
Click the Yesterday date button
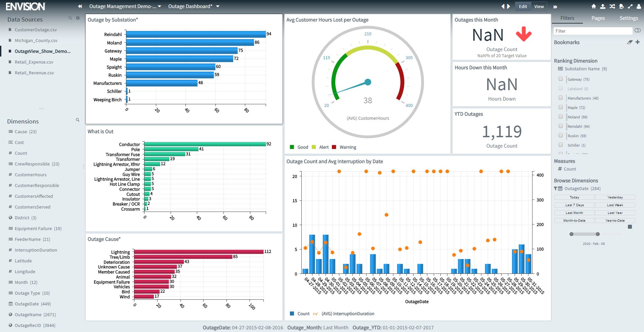[x=615, y=197]
